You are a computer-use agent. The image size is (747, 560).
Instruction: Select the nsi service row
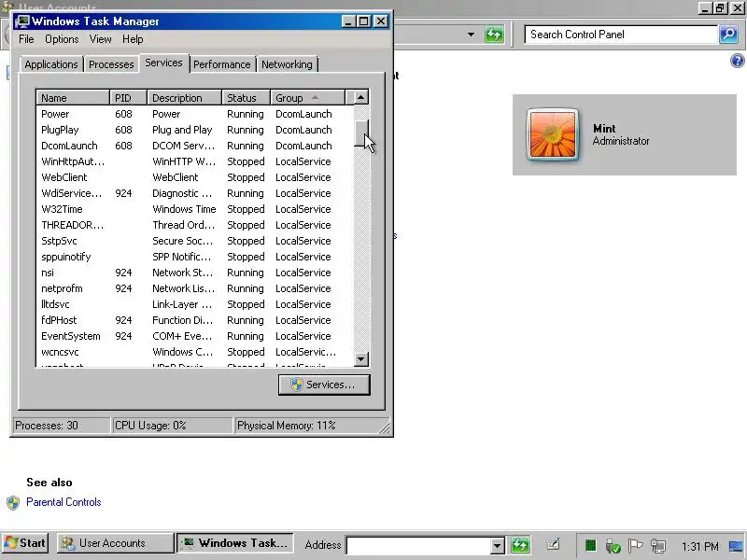click(x=195, y=273)
